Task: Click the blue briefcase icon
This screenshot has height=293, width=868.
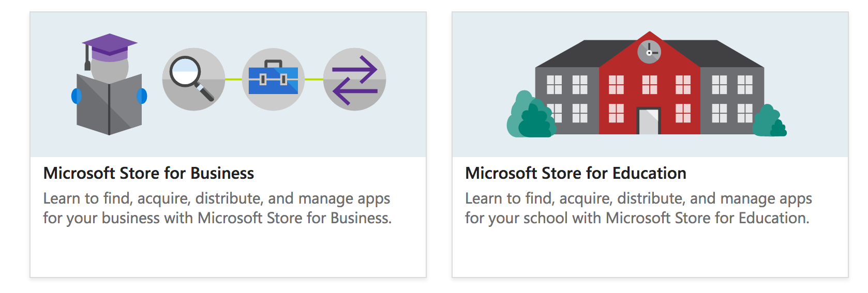Action: [273, 79]
